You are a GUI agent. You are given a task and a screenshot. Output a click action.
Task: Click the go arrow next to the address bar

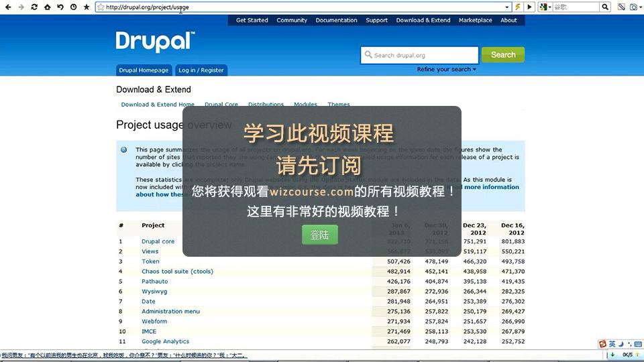pos(529,7)
